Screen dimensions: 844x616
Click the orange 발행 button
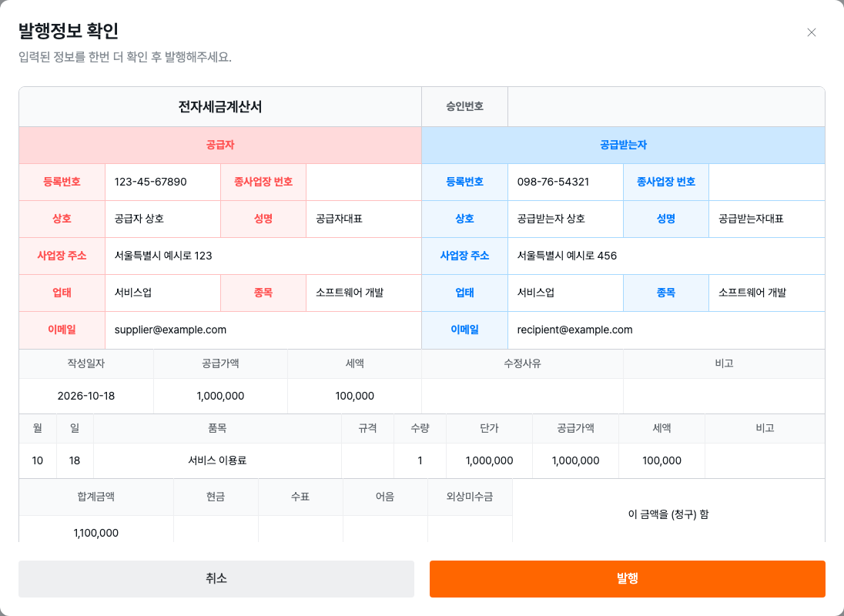(x=627, y=579)
